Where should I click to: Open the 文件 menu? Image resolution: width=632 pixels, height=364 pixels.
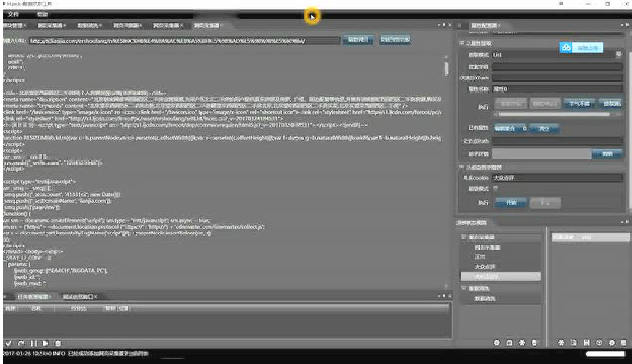[x=13, y=15]
